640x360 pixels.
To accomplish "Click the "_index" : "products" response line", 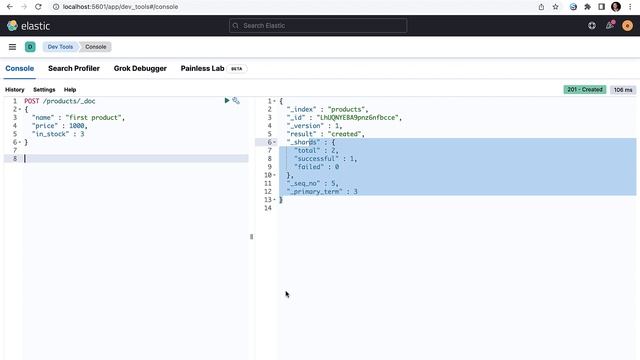I will click(327, 109).
